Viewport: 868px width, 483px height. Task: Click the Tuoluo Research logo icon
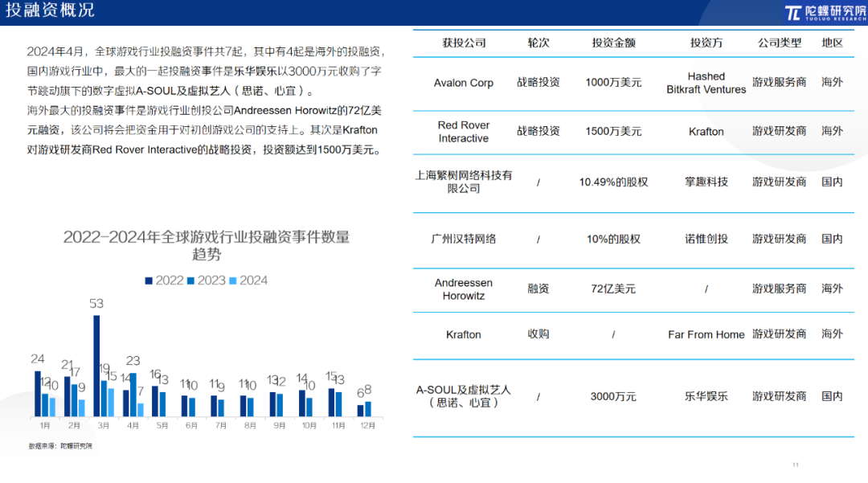click(793, 12)
